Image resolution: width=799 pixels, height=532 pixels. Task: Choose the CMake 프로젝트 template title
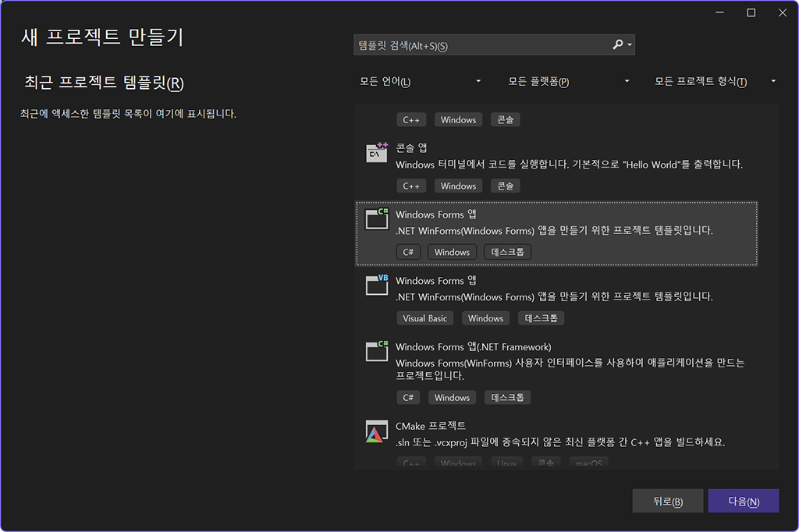430,425
